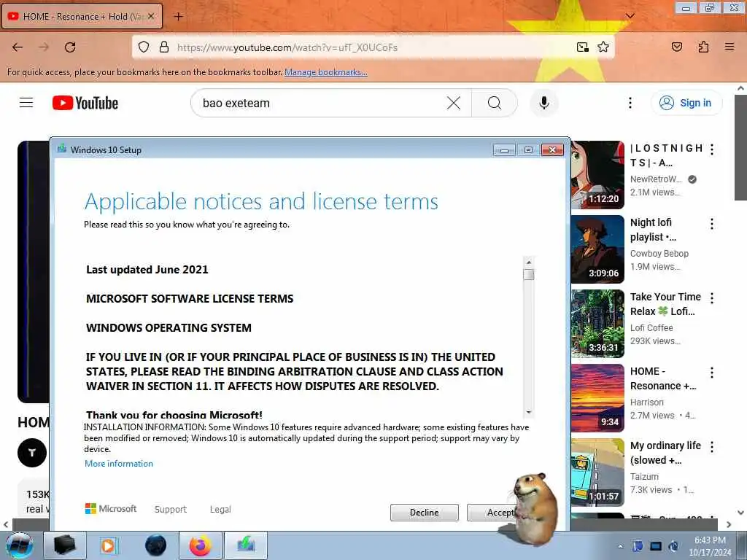The image size is (747, 560).
Task: Click the page scrollbar up arrow
Action: 740,88
